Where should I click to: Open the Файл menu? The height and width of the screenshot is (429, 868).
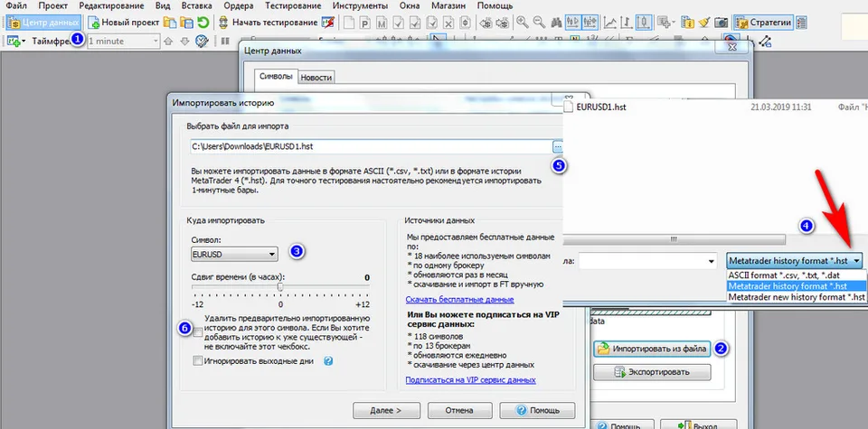pyautogui.click(x=16, y=6)
